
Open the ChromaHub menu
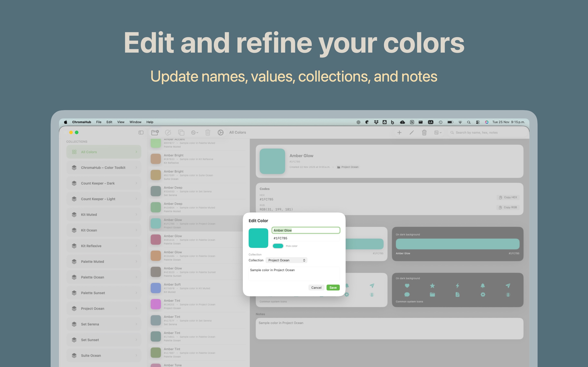point(82,122)
